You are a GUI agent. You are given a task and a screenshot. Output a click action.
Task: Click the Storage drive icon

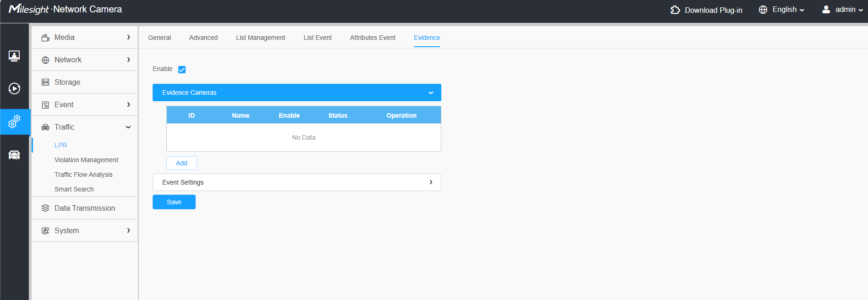pos(45,82)
